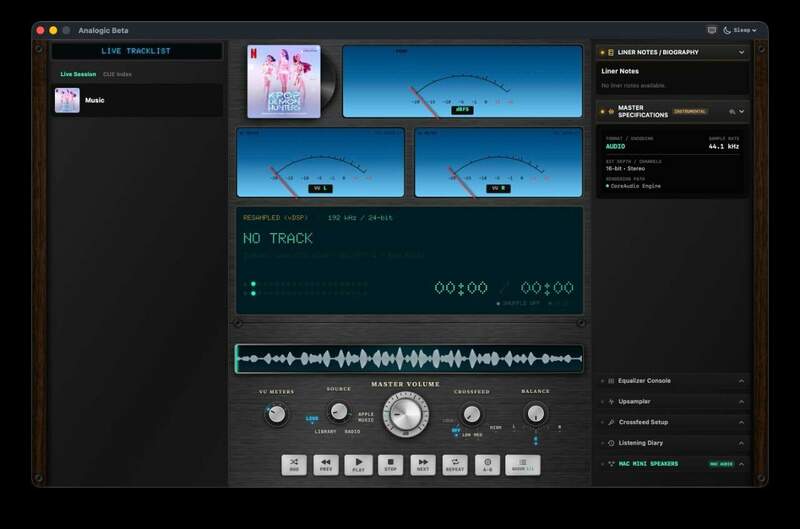Go to previous track with PREV button

pos(326,465)
